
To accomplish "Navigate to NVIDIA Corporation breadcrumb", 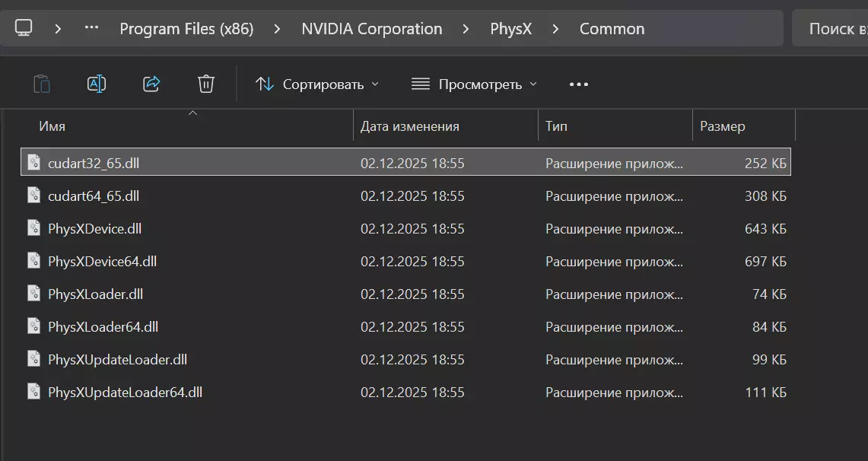I will coord(371,29).
